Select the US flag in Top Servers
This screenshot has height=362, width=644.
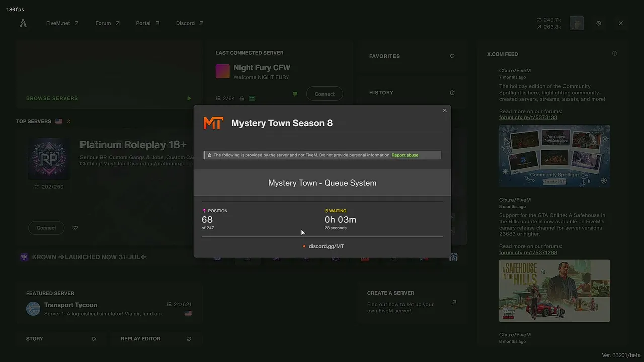[x=59, y=121]
